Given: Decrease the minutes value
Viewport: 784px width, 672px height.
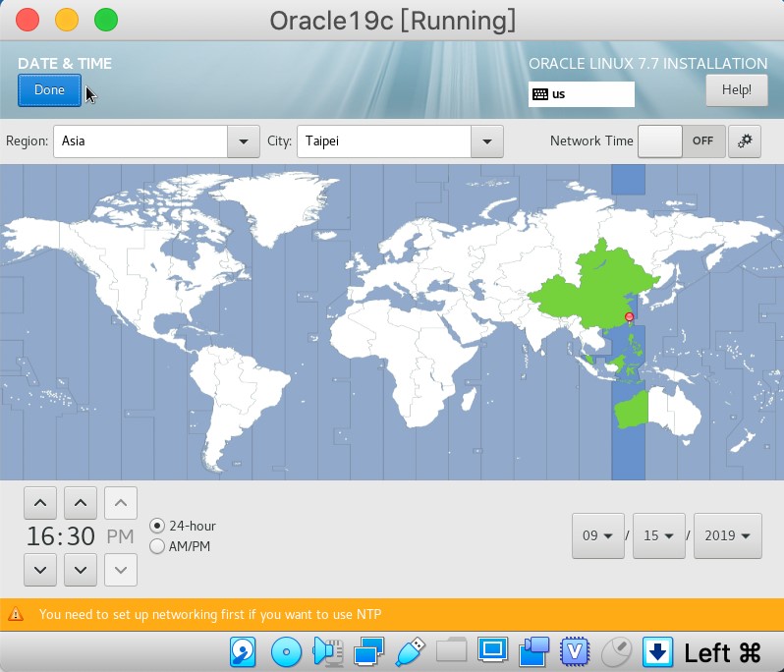Looking at the screenshot, I should 81,570.
